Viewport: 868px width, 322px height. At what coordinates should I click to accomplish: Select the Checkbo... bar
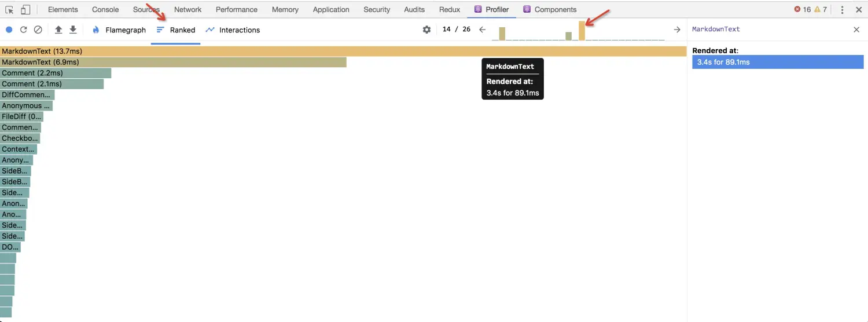20,138
